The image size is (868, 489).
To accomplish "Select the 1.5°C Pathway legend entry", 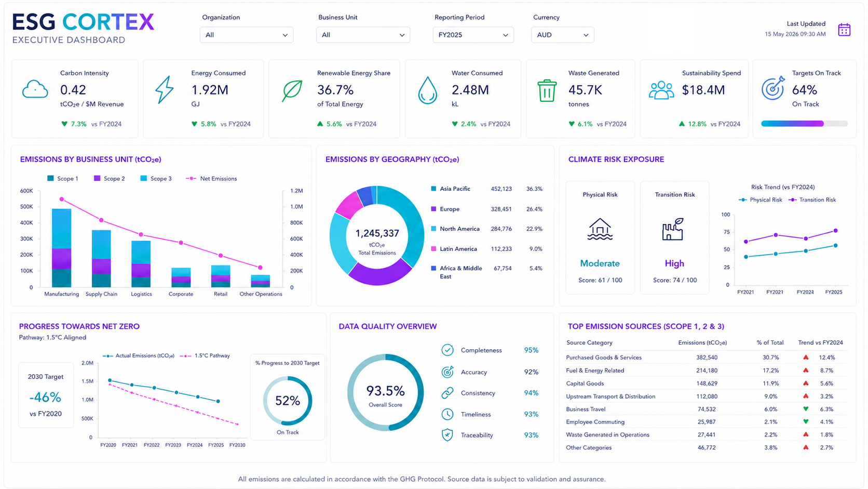I will tap(205, 356).
